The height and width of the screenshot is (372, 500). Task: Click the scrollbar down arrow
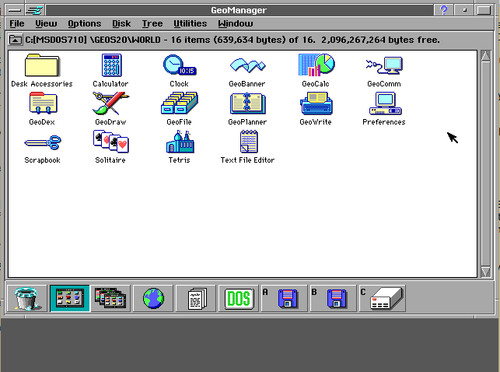coord(486,272)
